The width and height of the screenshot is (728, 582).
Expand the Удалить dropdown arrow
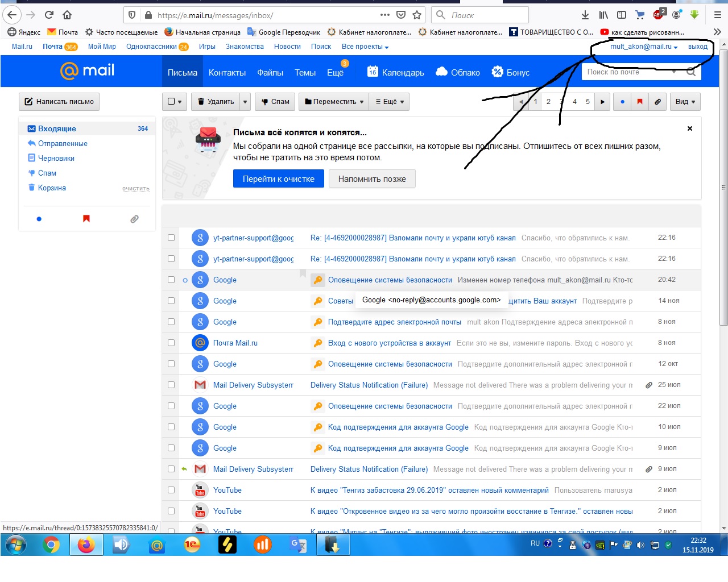[x=245, y=102]
